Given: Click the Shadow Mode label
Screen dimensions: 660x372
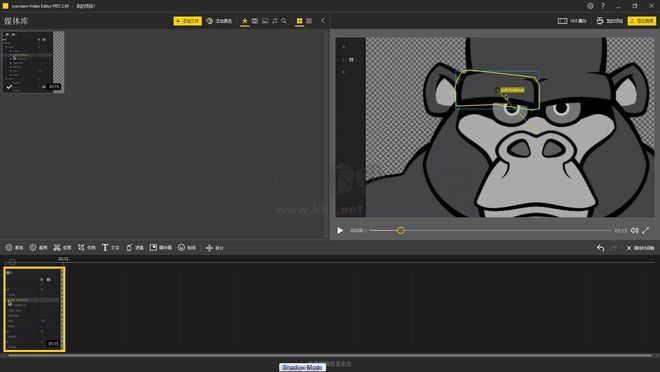Looking at the screenshot, I should pos(302,367).
